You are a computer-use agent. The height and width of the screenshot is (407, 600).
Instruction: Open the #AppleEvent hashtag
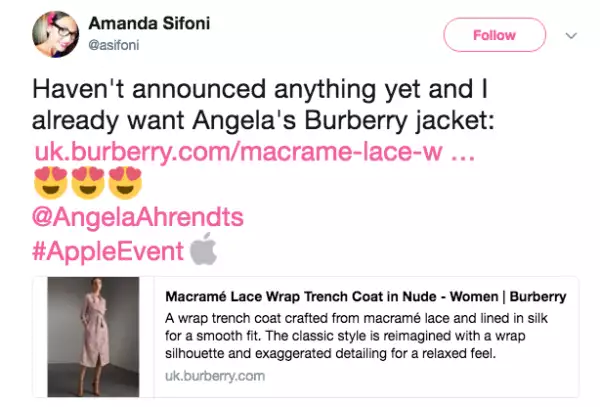108,249
